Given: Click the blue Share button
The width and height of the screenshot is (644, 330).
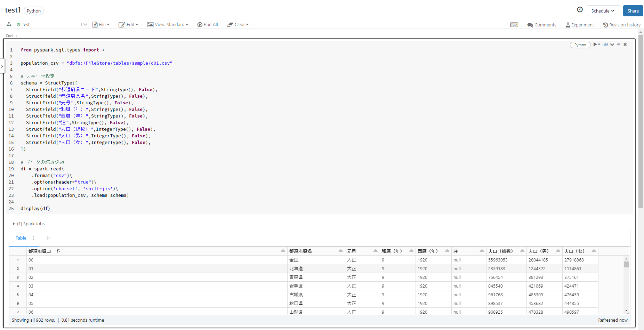Looking at the screenshot, I should [x=633, y=10].
